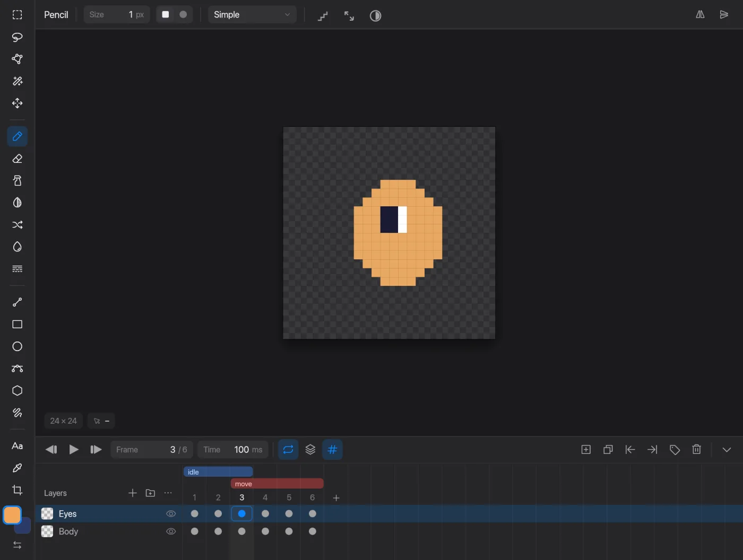Hide the Body layer
The image size is (743, 560).
[171, 531]
